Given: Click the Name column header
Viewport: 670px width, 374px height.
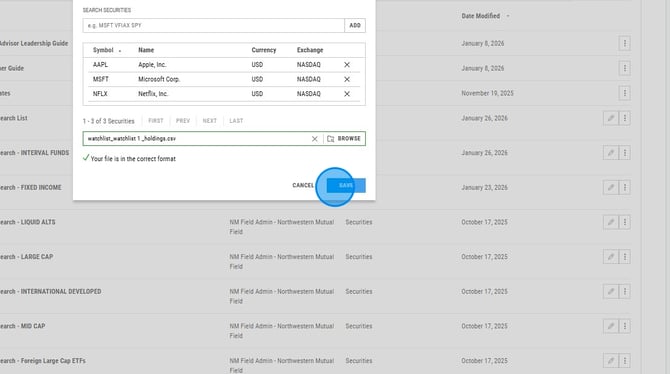Looking at the screenshot, I should point(146,50).
